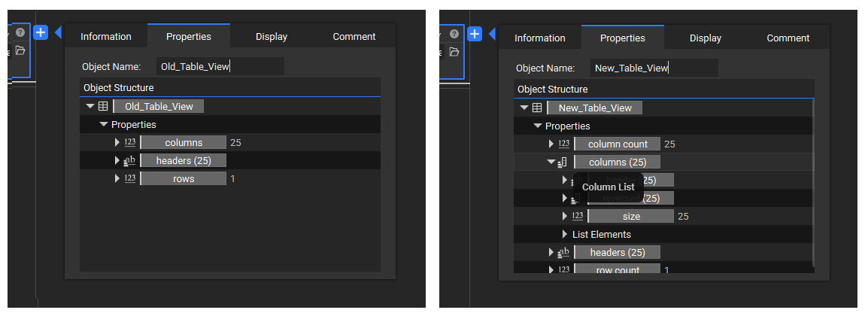
Task: Switch to the Comment tab in New_Table_View panel
Action: [788, 38]
